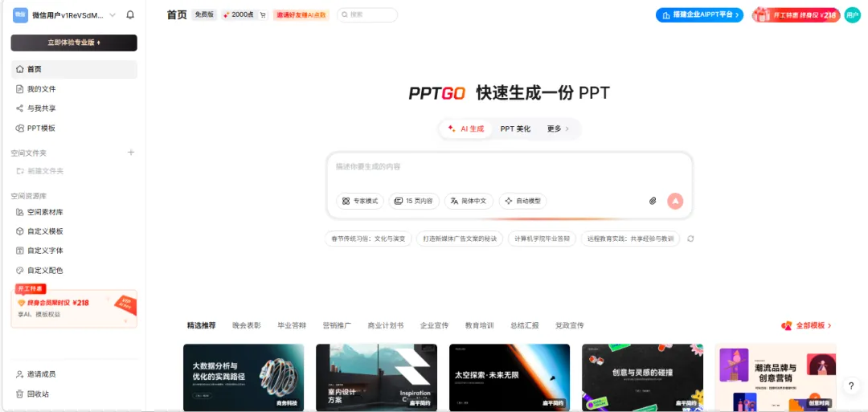Go to 首页 in the sidebar

point(74,69)
